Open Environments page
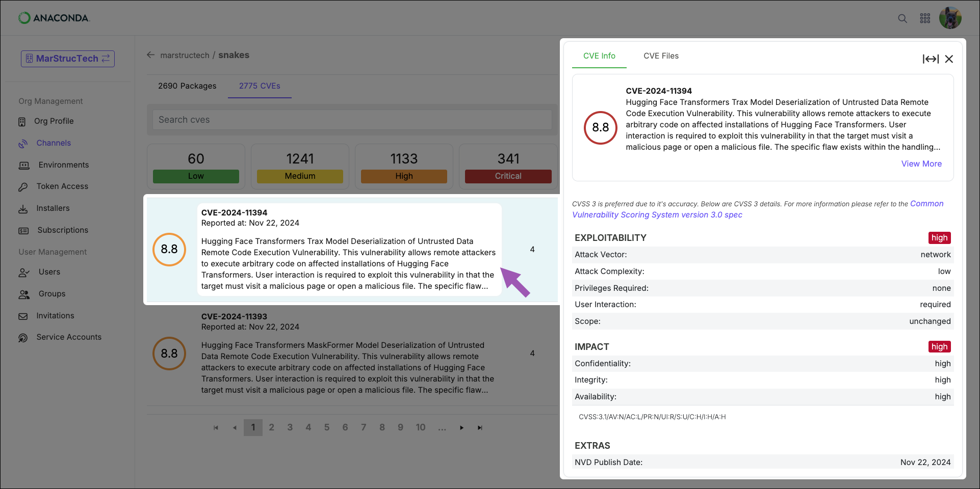Image resolution: width=980 pixels, height=489 pixels. pyautogui.click(x=64, y=165)
